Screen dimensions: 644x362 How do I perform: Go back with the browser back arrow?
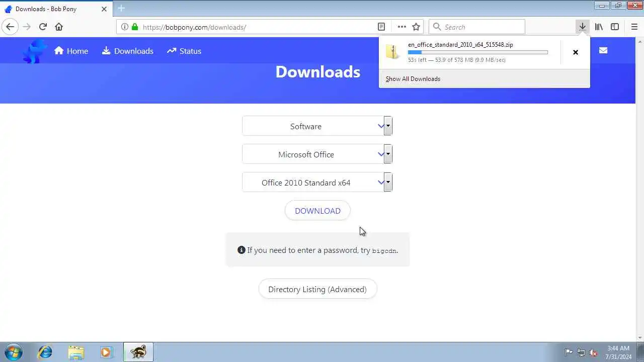point(10,27)
